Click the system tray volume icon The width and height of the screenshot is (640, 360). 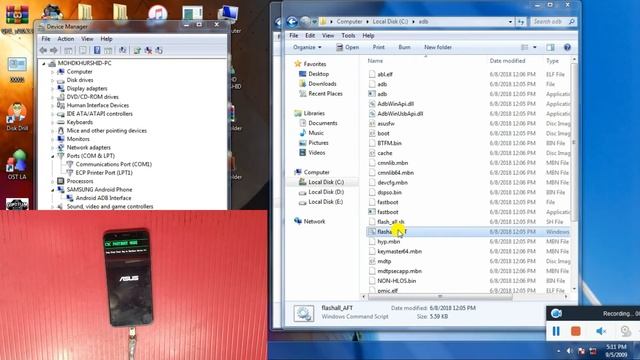click(x=570, y=351)
